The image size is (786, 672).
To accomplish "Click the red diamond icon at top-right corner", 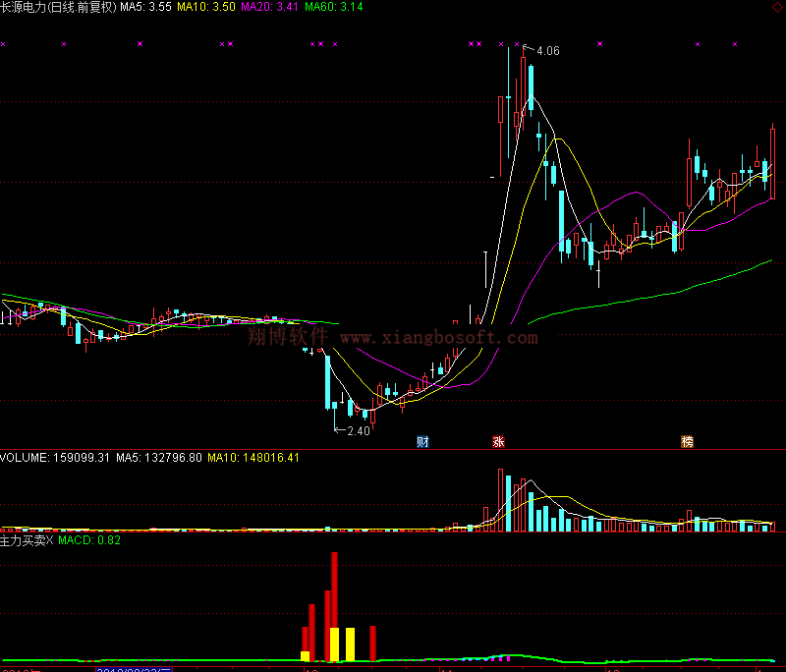I will click(775, 7).
